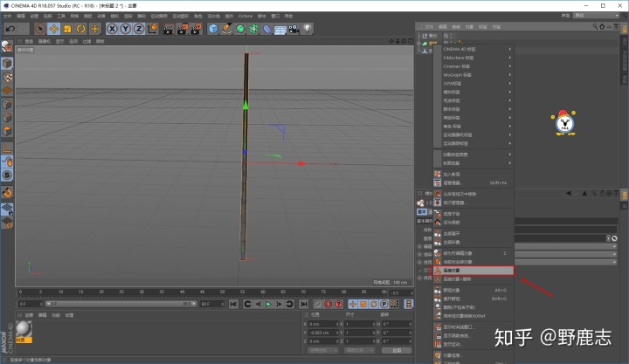Viewport: 629px width, 364px height.
Task: Select the Rotate tool icon
Action: [80, 29]
